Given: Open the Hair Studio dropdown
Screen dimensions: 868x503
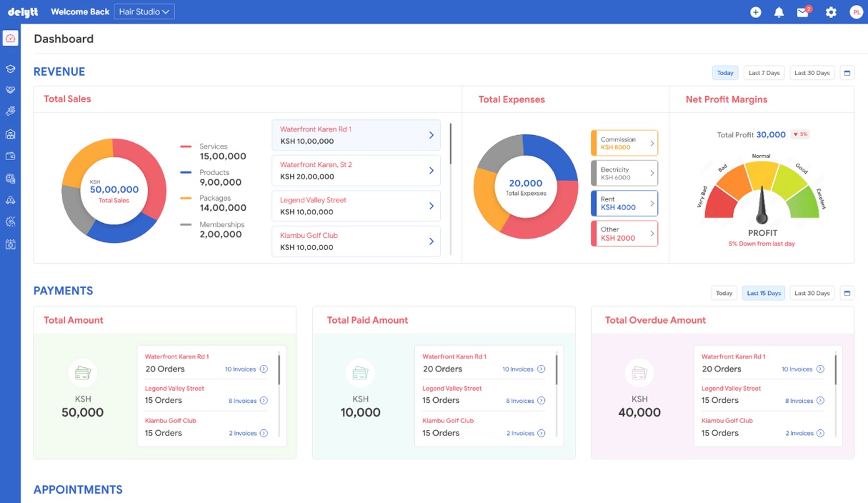Looking at the screenshot, I should (144, 12).
